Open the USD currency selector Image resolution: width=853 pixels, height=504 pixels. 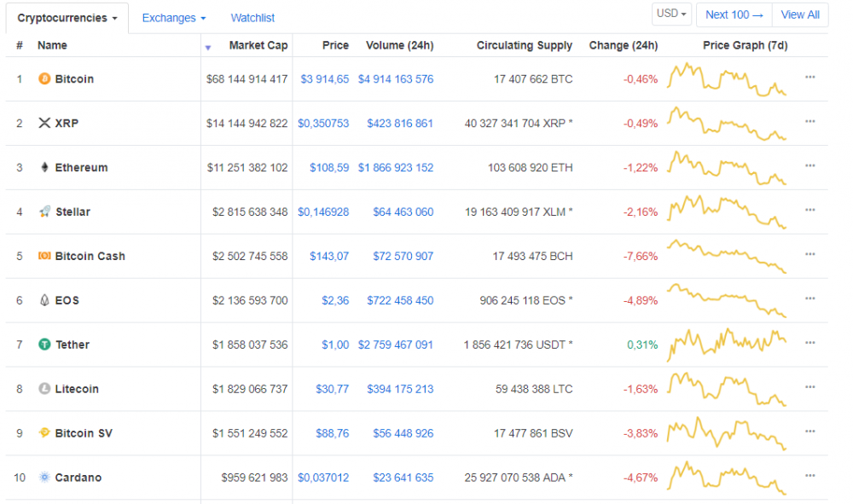tap(671, 14)
